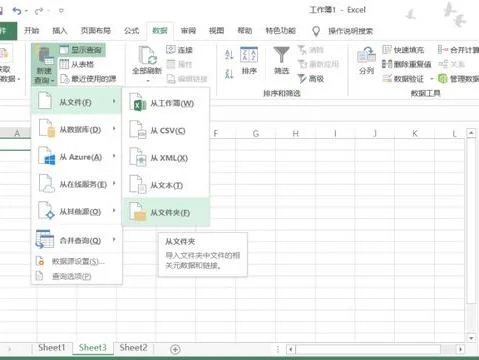The height and width of the screenshot is (360, 479).
Task: Click the 连接 button in ribbon
Action: point(180,50)
